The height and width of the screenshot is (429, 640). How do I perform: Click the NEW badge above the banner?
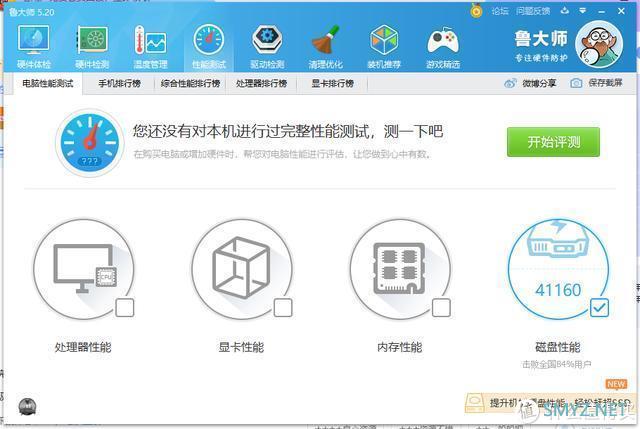[x=616, y=384]
